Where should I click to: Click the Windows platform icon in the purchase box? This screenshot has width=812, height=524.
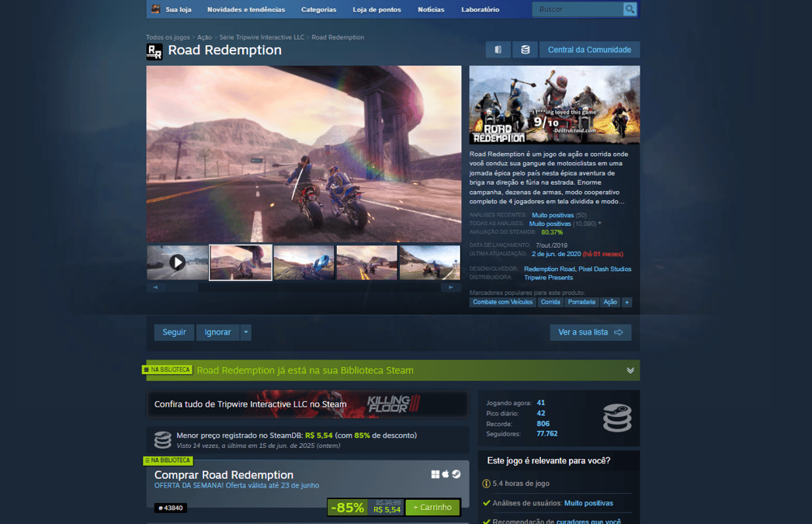pos(435,474)
